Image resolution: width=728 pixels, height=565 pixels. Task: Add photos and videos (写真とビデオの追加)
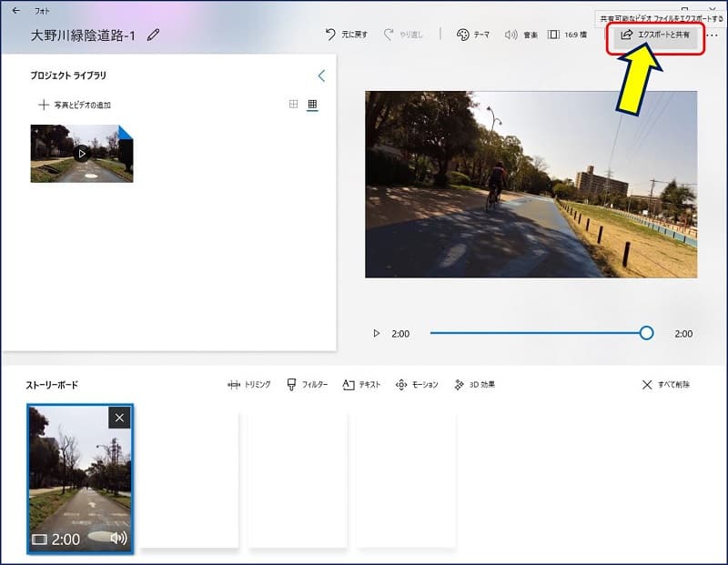point(75,105)
